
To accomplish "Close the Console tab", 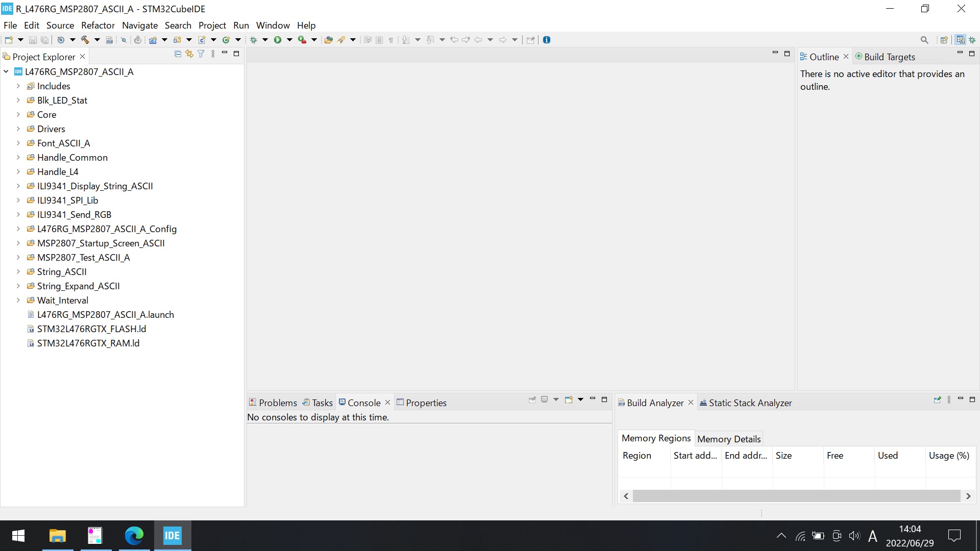I will [x=387, y=403].
